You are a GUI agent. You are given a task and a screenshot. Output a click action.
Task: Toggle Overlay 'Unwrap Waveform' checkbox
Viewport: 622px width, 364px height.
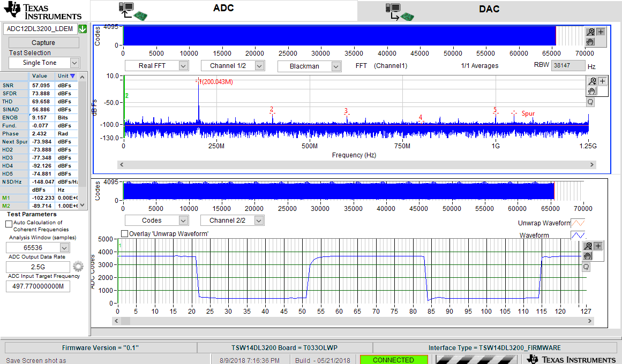point(125,234)
